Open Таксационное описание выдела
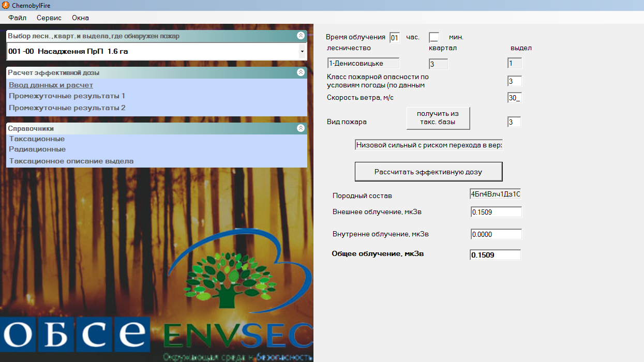644x362 pixels. pyautogui.click(x=71, y=161)
